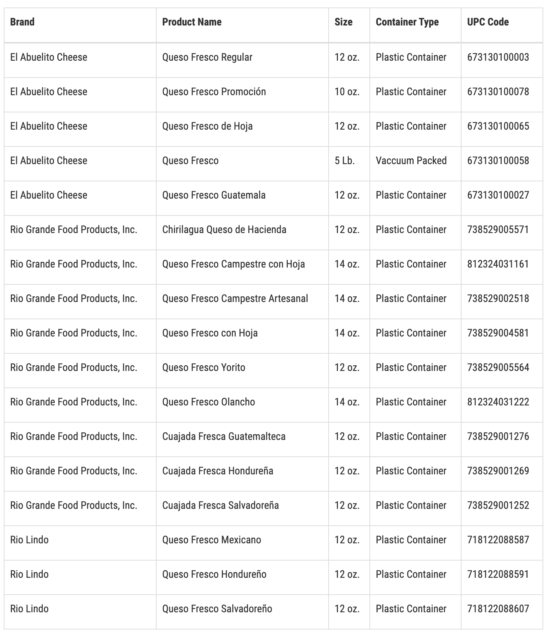Select Queso Fresco Guatemala product name
The height and width of the screenshot is (640, 547).
coord(214,195)
